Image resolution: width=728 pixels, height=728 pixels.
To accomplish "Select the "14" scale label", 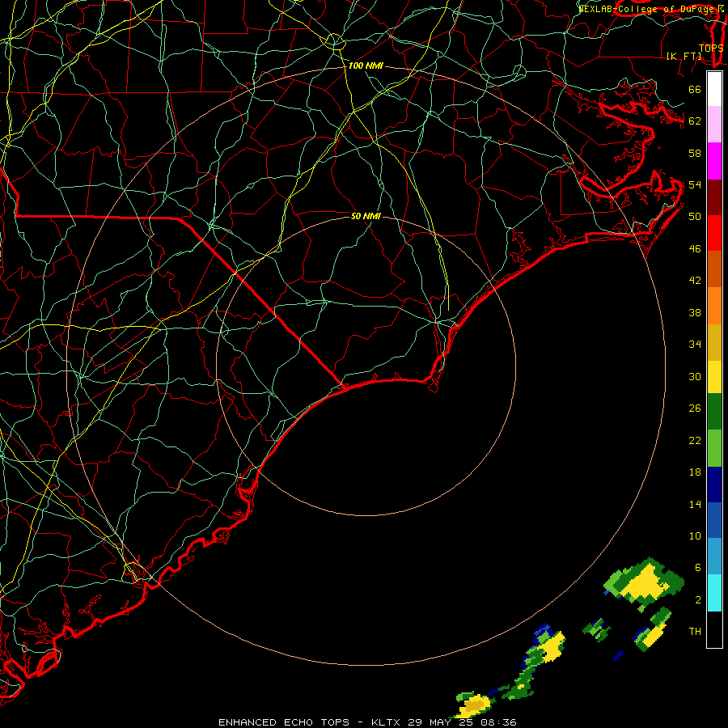I will pos(695,504).
